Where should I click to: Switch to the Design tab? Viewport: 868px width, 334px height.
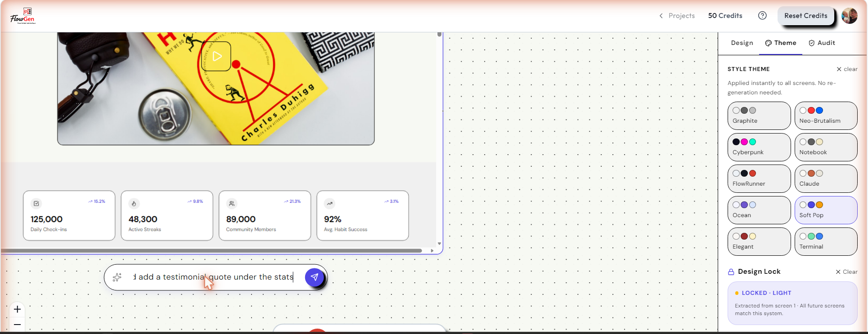[x=742, y=43]
